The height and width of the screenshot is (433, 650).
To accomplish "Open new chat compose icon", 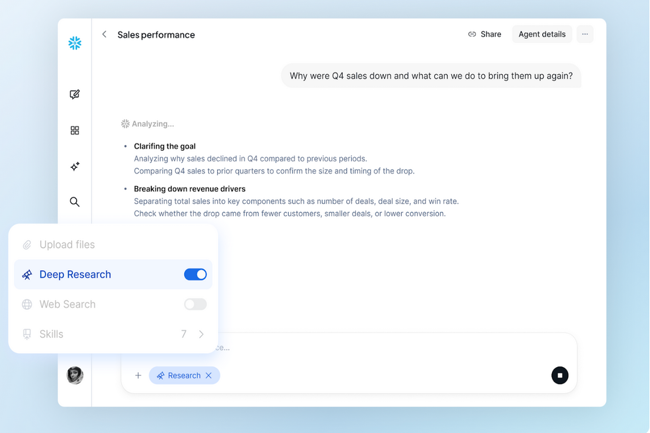I will (75, 95).
